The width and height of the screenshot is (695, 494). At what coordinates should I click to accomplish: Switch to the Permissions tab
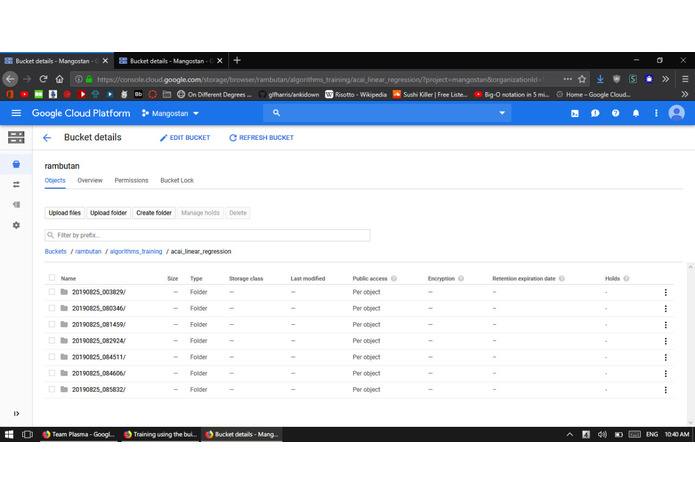click(131, 180)
